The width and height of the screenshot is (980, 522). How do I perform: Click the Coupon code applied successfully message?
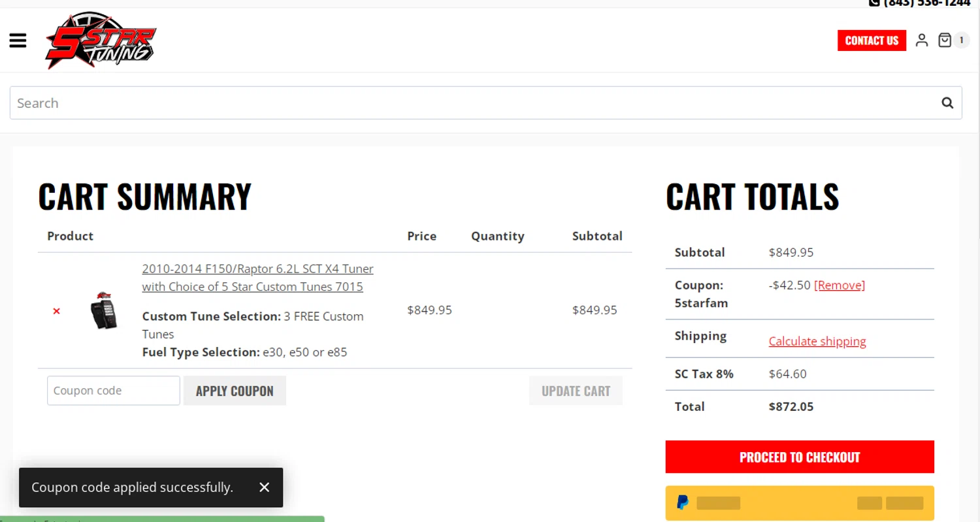point(132,487)
